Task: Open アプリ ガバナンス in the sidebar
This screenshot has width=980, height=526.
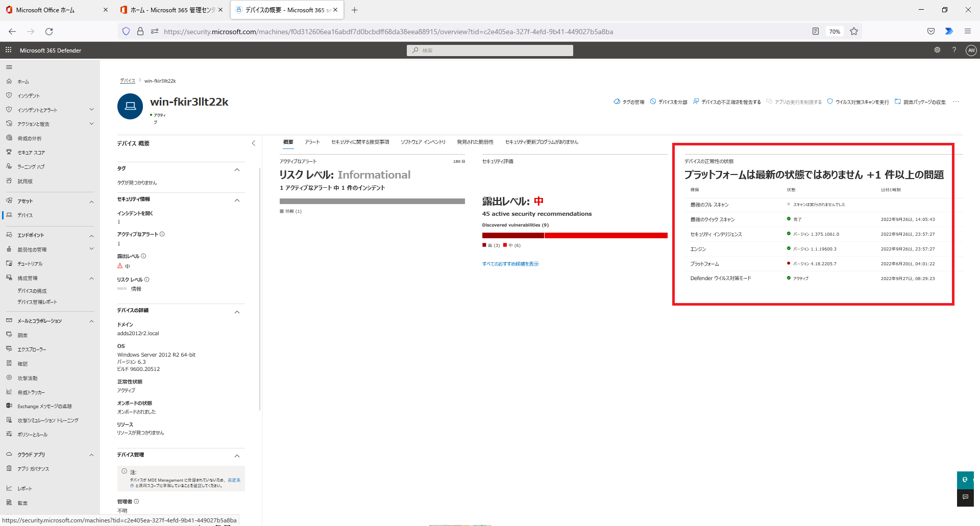Action: pyautogui.click(x=33, y=469)
